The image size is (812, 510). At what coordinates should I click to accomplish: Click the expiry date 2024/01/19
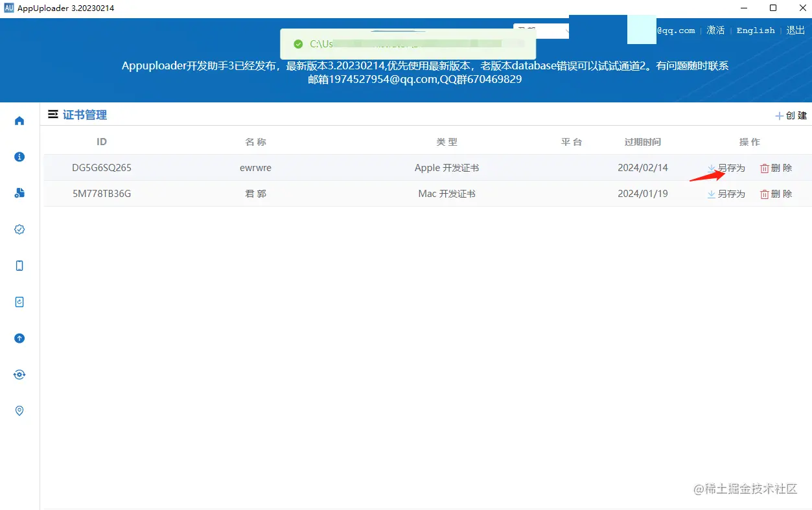tap(642, 194)
